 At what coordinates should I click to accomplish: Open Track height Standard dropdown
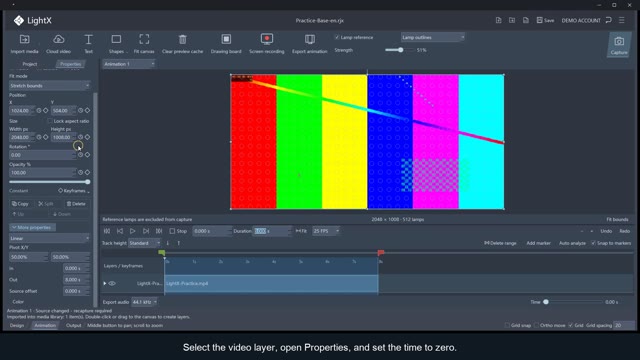144,243
